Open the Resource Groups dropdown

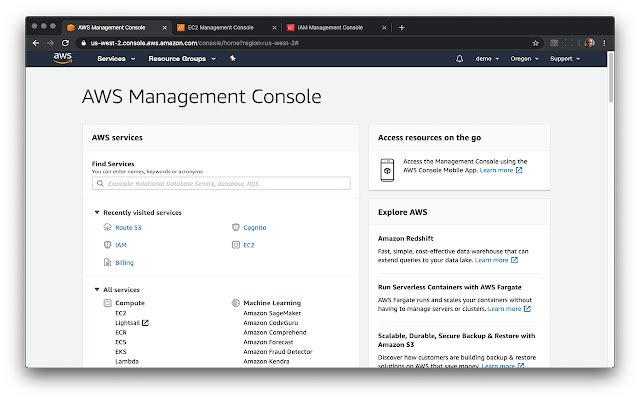(182, 59)
